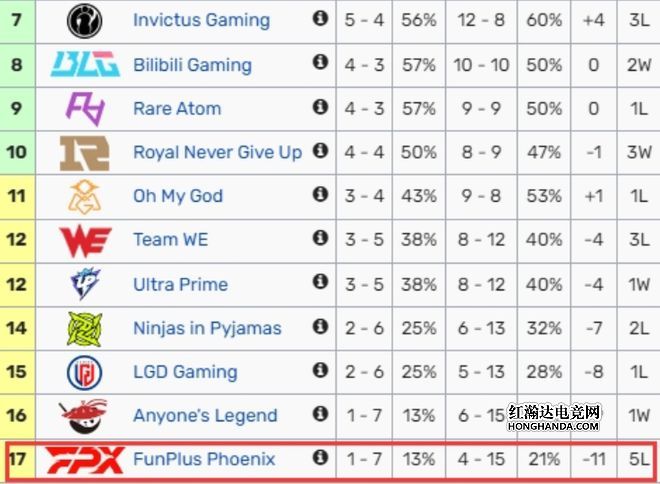The width and height of the screenshot is (660, 484).
Task: Click the LGD Gaming circular logo
Action: point(85,373)
